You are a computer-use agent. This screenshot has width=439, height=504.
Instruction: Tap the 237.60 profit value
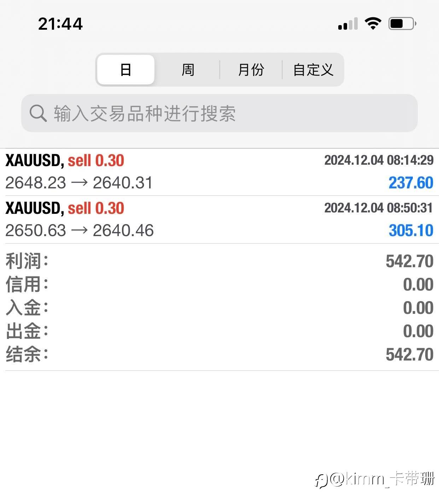411,183
